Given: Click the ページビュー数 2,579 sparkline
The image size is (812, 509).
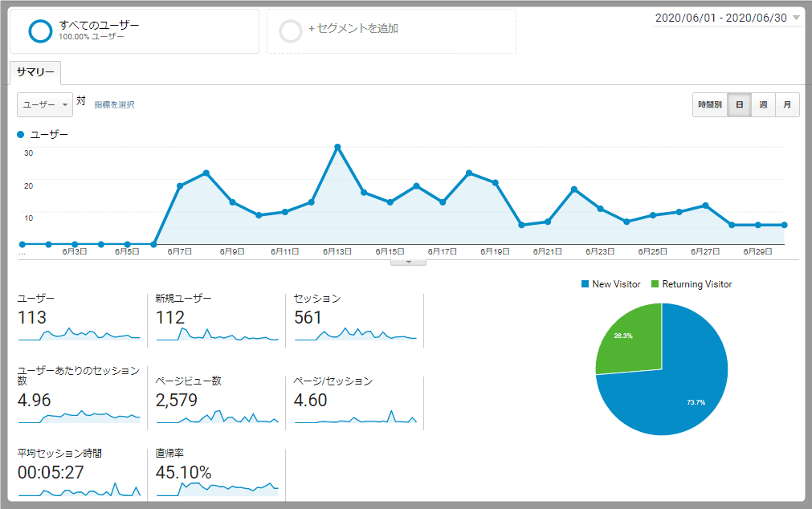Looking at the screenshot, I should tap(218, 417).
